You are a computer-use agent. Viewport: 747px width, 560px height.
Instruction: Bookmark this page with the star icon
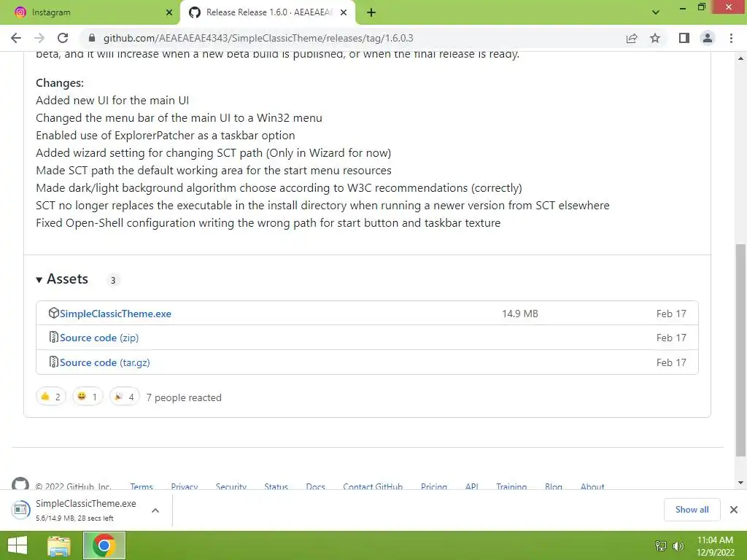tap(655, 38)
